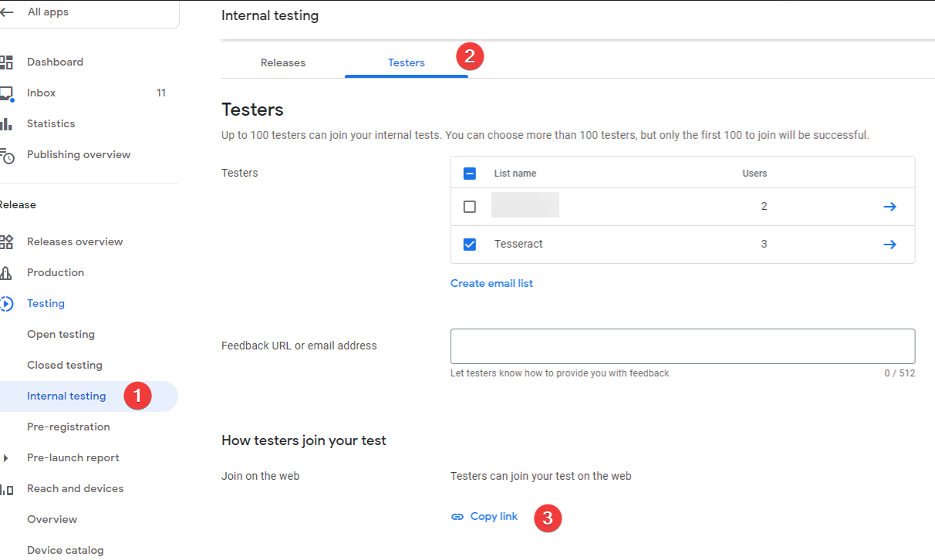Click Create email list
The image size is (935, 560).
pos(491,283)
